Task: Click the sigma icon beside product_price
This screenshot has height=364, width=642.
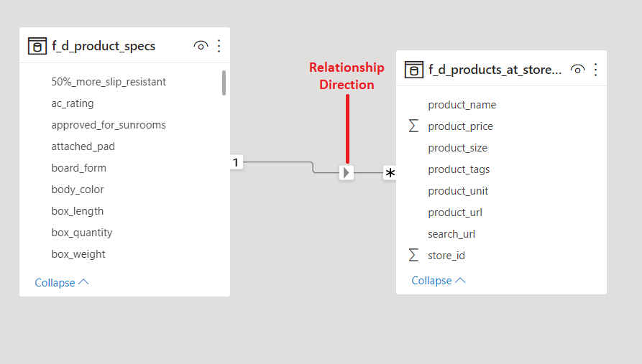Action: point(413,126)
